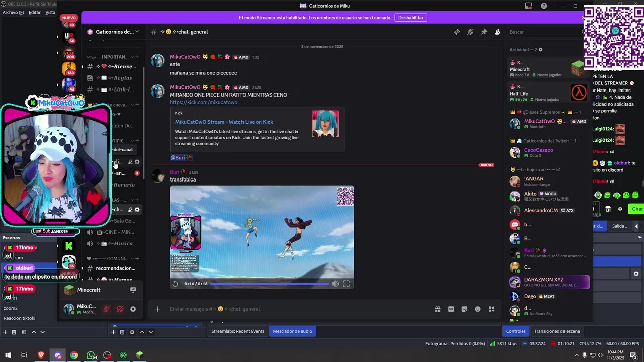Open Kick embed thumbnail image
Screen dimensions: 644x362
[325, 123]
